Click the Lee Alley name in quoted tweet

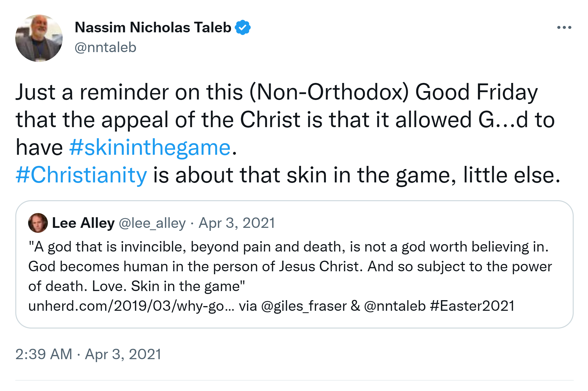(83, 223)
